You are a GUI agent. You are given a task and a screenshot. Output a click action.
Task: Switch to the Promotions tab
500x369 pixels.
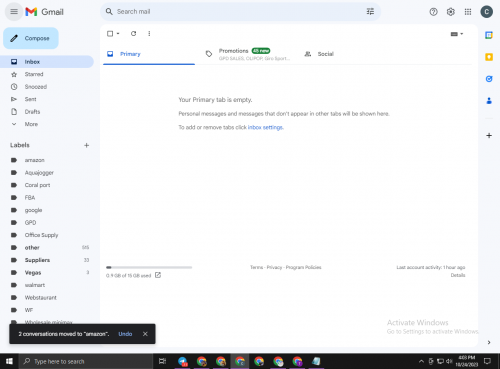(247, 54)
